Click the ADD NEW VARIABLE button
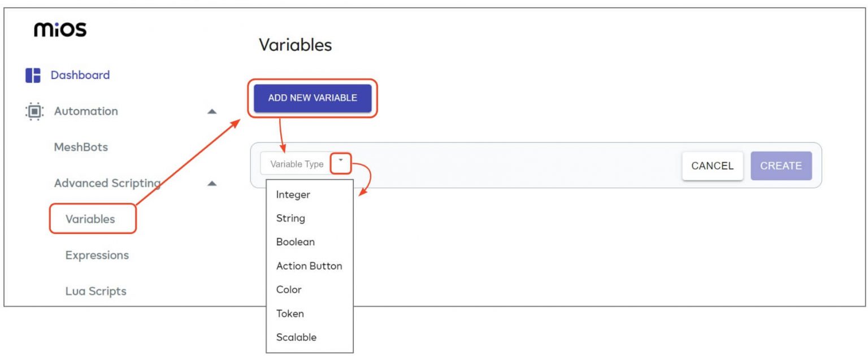The width and height of the screenshot is (868, 356). click(x=313, y=97)
